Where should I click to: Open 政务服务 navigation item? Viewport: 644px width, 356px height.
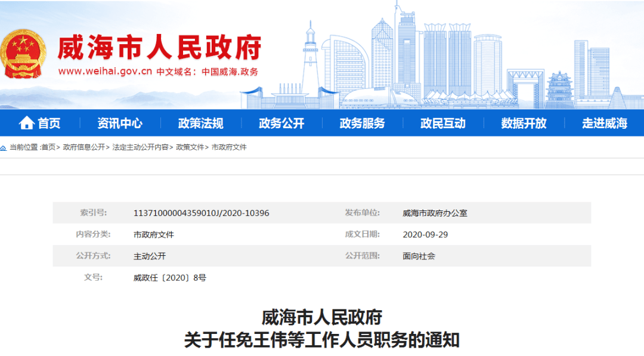pyautogui.click(x=363, y=123)
